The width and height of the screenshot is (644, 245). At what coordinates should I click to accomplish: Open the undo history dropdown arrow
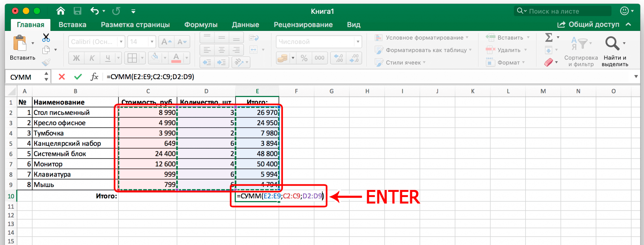click(x=104, y=11)
